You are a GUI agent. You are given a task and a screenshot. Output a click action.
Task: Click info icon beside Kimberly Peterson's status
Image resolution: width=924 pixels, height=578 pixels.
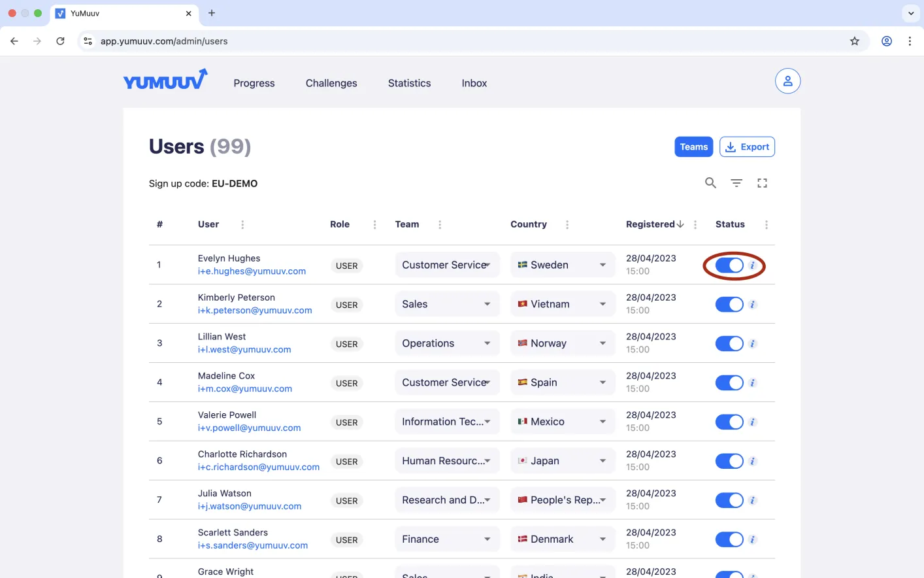click(x=752, y=305)
